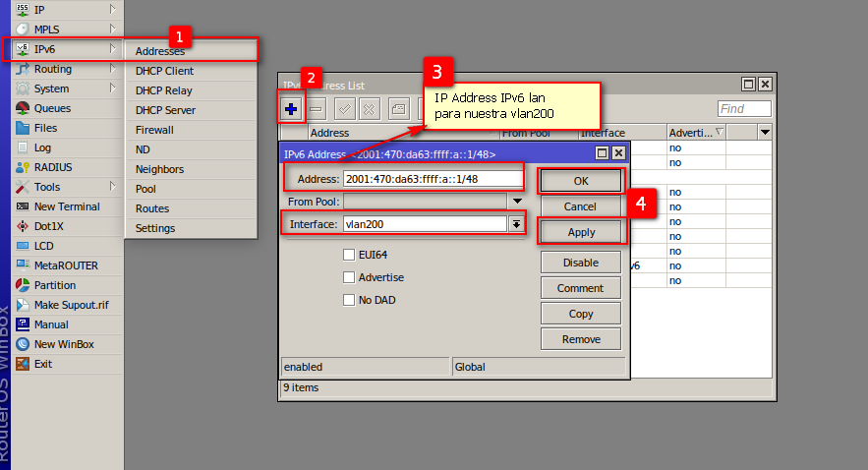Choose Firewall in the IPv6 submenu

(154, 130)
